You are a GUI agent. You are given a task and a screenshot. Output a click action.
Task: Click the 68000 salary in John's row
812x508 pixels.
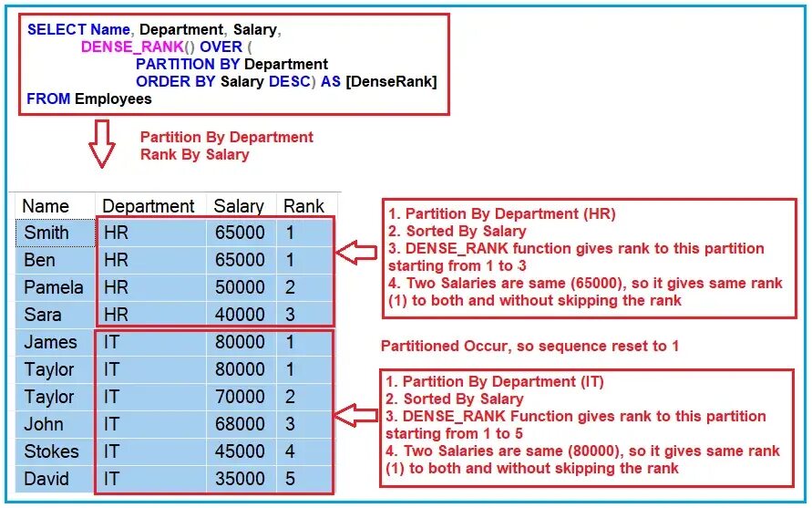(242, 424)
